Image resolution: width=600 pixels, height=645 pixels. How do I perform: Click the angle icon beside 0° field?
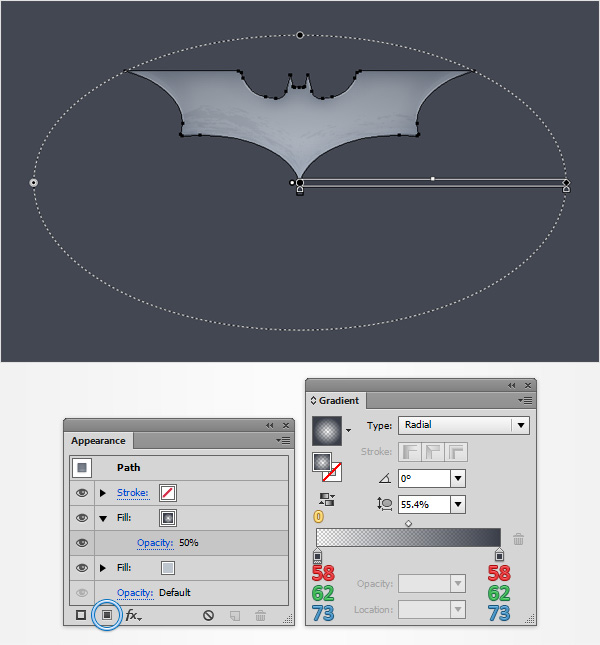[x=385, y=478]
